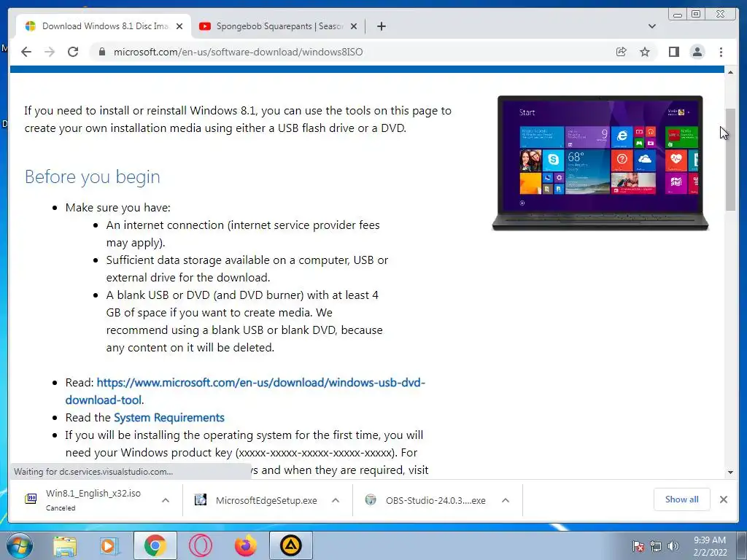
Task: Click the Chrome window close button
Action: click(721, 15)
